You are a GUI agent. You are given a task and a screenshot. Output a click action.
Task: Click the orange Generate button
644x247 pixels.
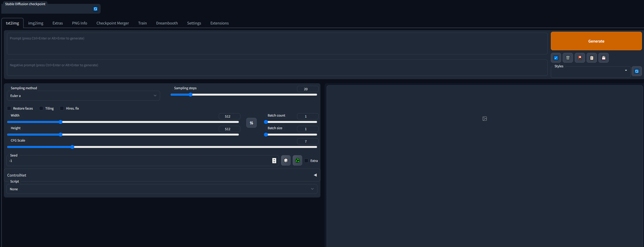click(x=596, y=41)
